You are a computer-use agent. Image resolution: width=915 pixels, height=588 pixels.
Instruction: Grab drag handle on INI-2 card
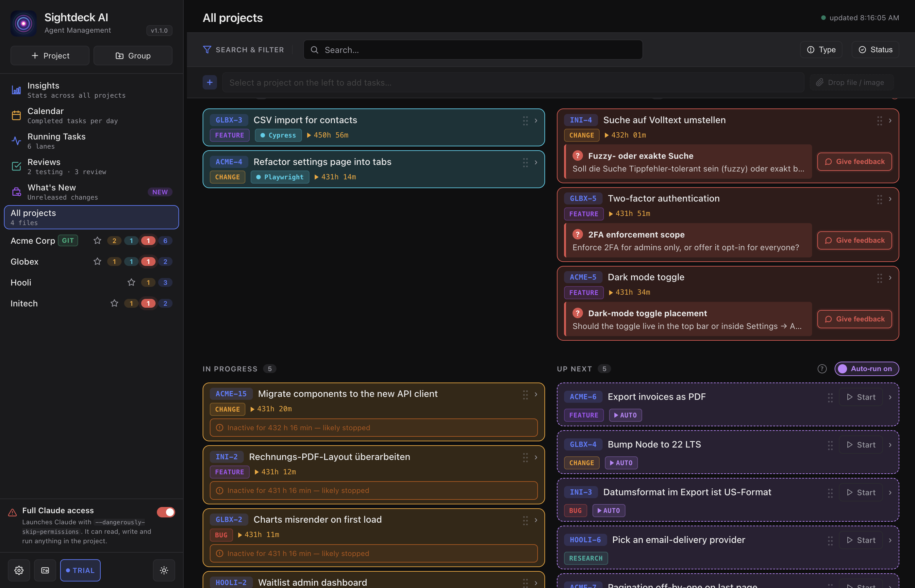(x=525, y=457)
